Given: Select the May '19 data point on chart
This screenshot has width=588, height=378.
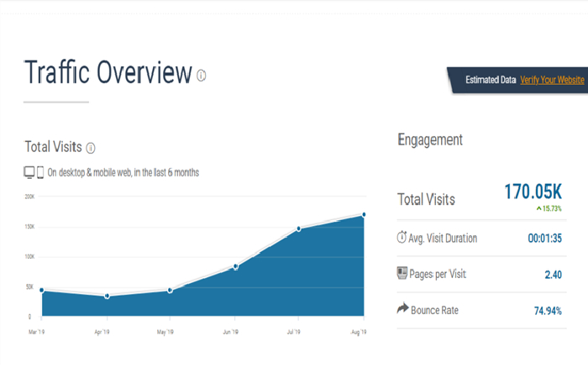Looking at the screenshot, I should point(170,291).
